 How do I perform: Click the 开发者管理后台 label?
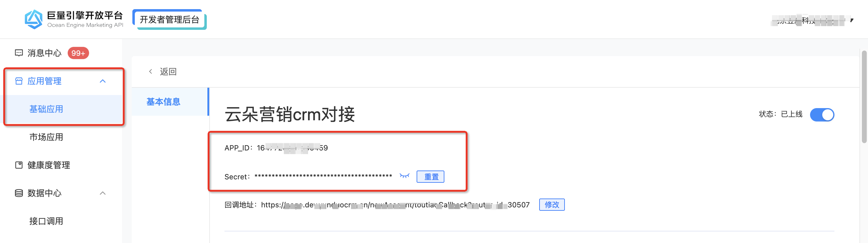pos(170,19)
